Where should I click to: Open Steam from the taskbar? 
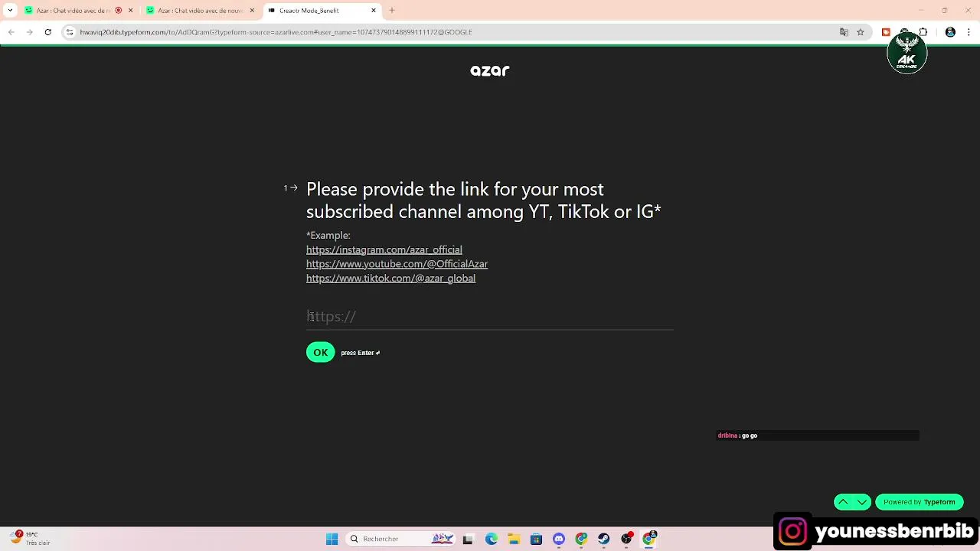tap(604, 539)
